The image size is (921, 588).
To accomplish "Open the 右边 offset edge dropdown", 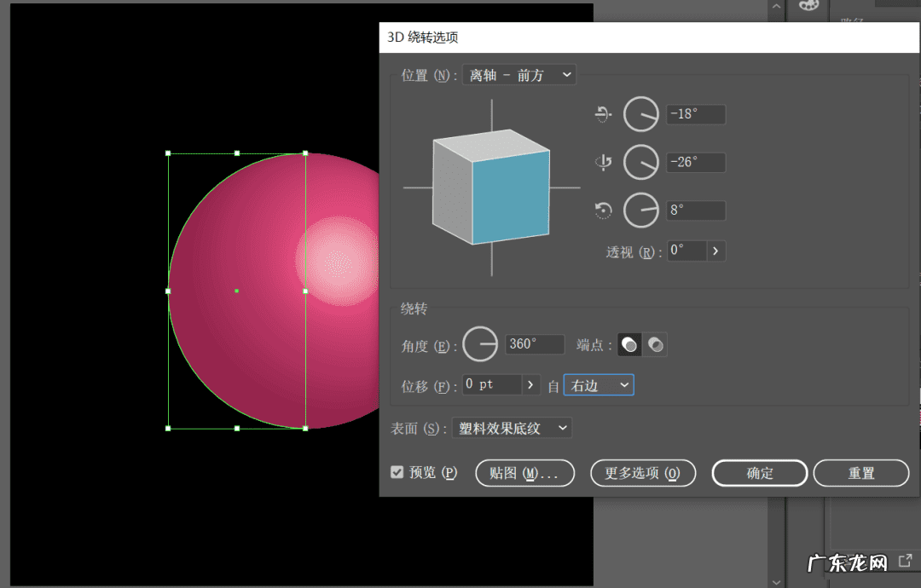I will coord(599,385).
